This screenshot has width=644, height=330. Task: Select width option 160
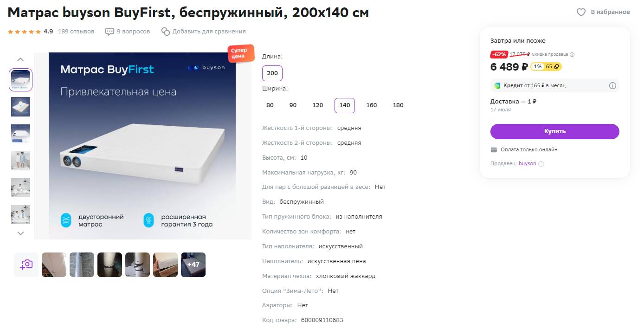(372, 105)
